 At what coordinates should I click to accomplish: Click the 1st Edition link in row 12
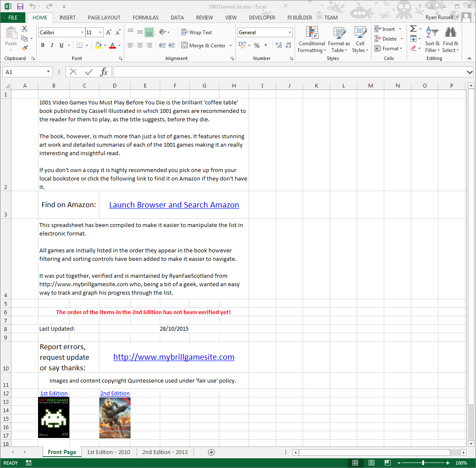[x=54, y=393]
